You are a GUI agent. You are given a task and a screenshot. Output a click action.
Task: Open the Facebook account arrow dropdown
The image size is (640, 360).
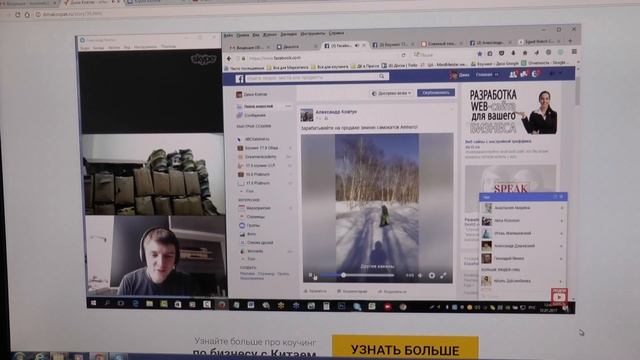click(560, 73)
